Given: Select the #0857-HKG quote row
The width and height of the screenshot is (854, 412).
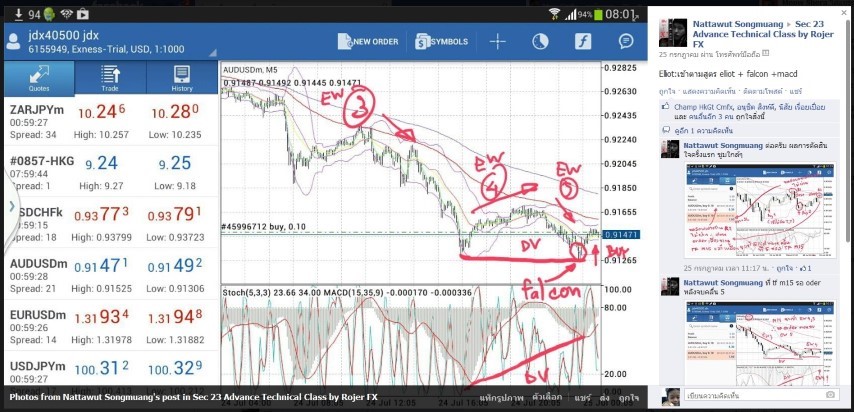Looking at the screenshot, I should coord(111,172).
